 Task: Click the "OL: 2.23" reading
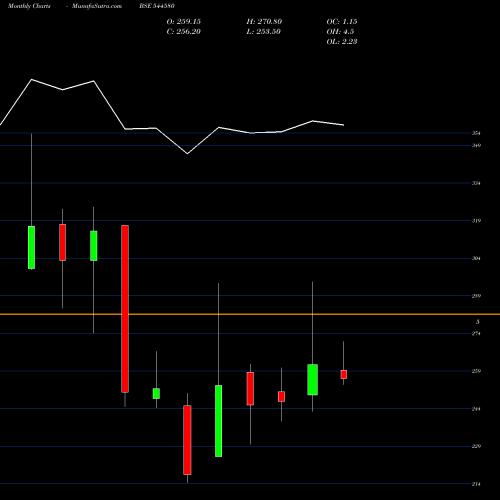click(x=342, y=42)
